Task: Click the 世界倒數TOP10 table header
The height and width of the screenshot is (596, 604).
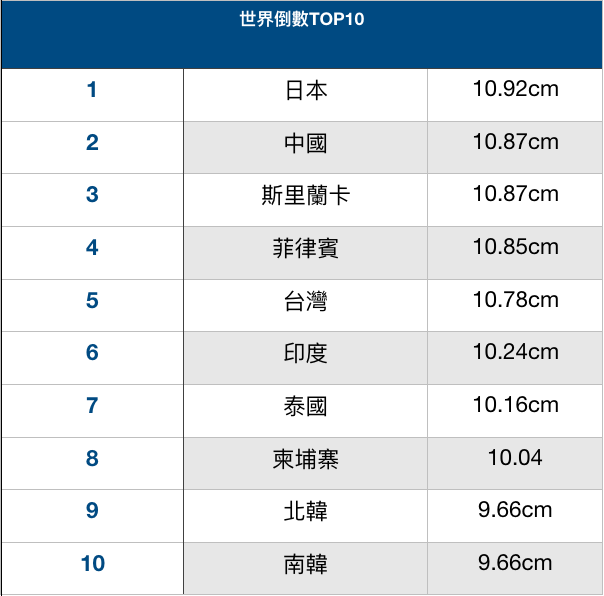Action: click(x=301, y=20)
